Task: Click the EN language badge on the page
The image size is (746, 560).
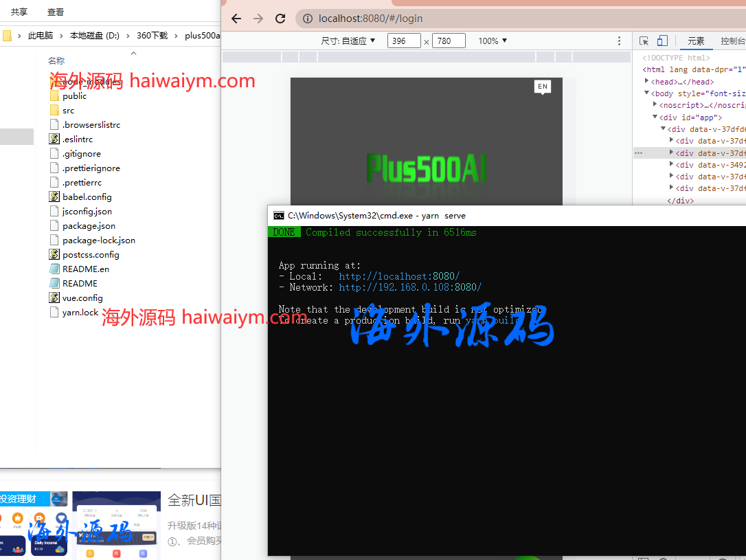Action: pyautogui.click(x=542, y=87)
